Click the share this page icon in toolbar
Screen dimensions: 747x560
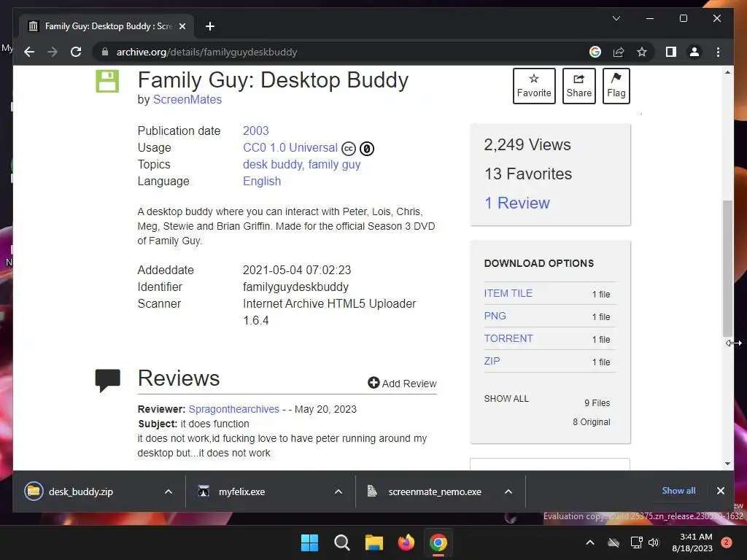click(x=619, y=52)
